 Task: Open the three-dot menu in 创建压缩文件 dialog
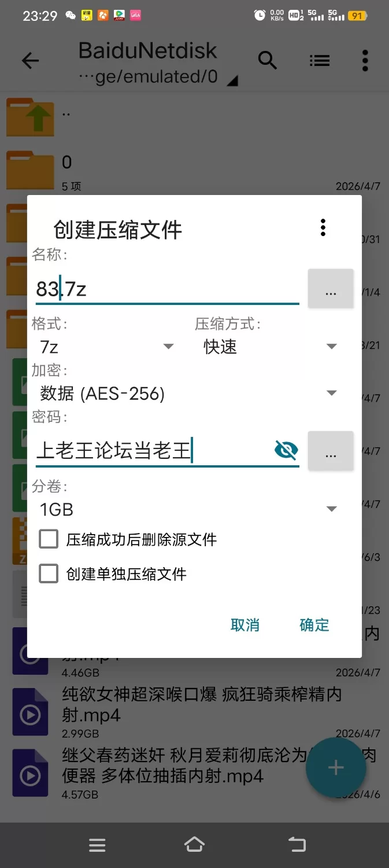coord(323,228)
